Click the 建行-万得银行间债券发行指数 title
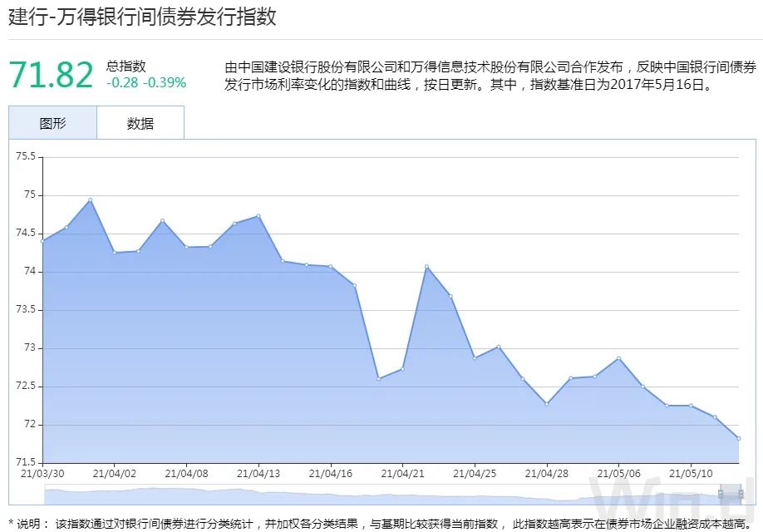The image size is (763, 532). (143, 17)
